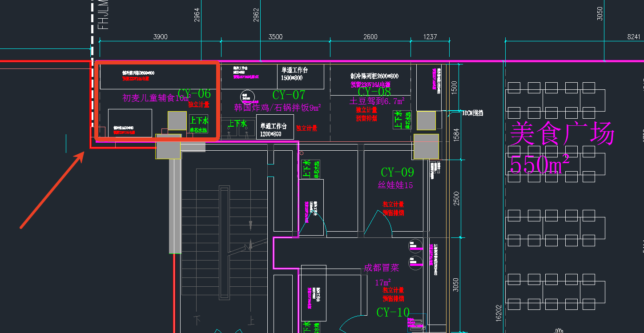Select the 丝娃娃15 text label
644x333 pixels.
395,185
